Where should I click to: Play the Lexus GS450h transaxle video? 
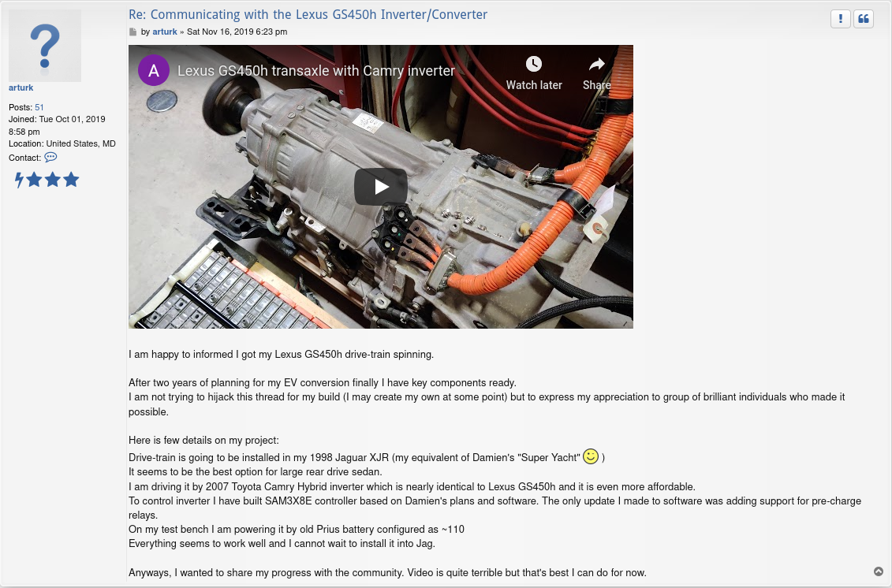point(381,187)
